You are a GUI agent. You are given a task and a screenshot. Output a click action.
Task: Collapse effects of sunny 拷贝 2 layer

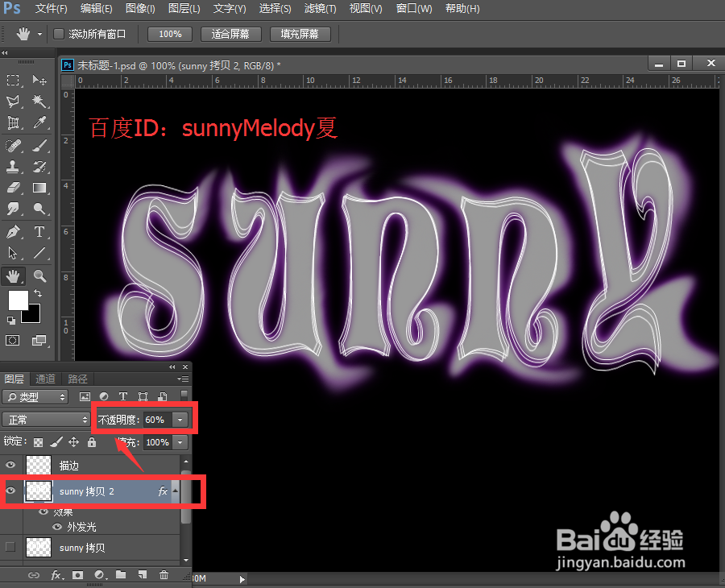176,491
